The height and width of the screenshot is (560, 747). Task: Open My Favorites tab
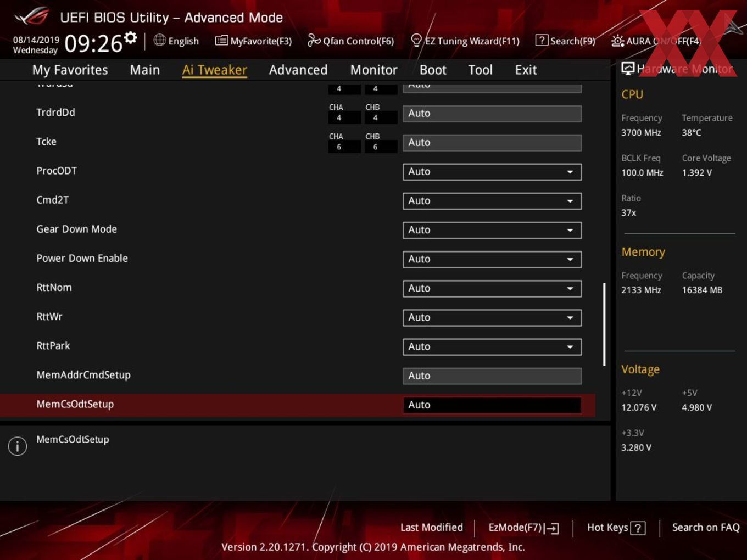(x=70, y=70)
